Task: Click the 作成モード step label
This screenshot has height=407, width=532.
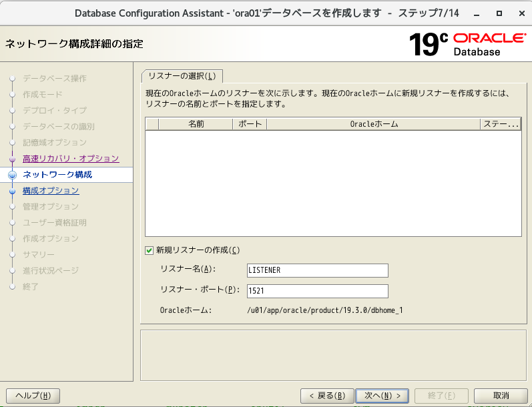Action: tap(43, 94)
